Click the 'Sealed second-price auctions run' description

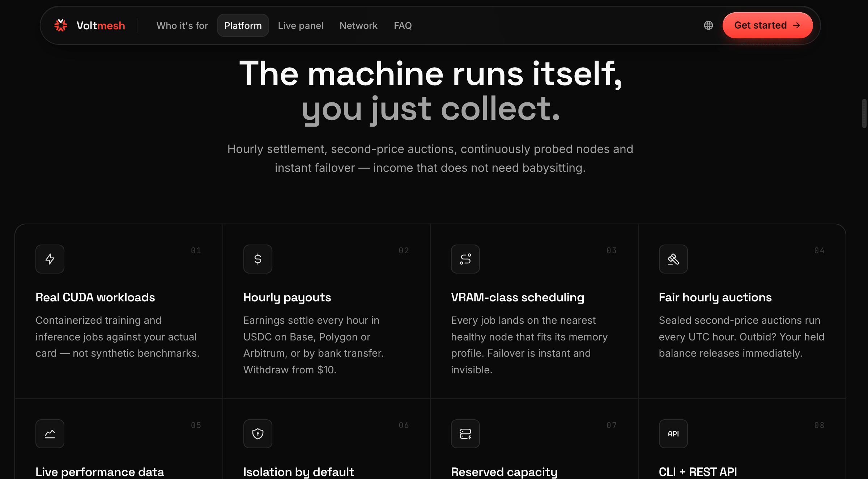click(741, 337)
